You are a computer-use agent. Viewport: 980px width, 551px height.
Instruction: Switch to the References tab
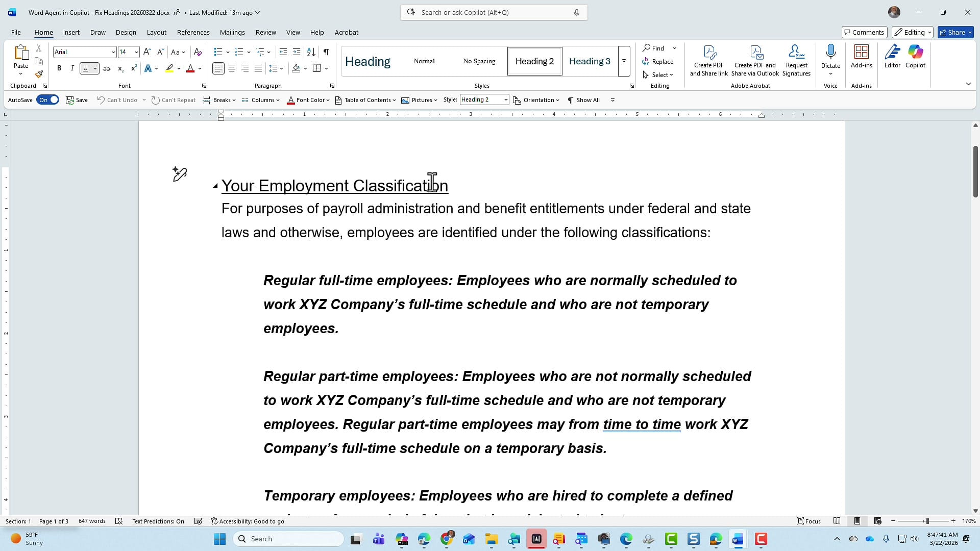point(193,32)
